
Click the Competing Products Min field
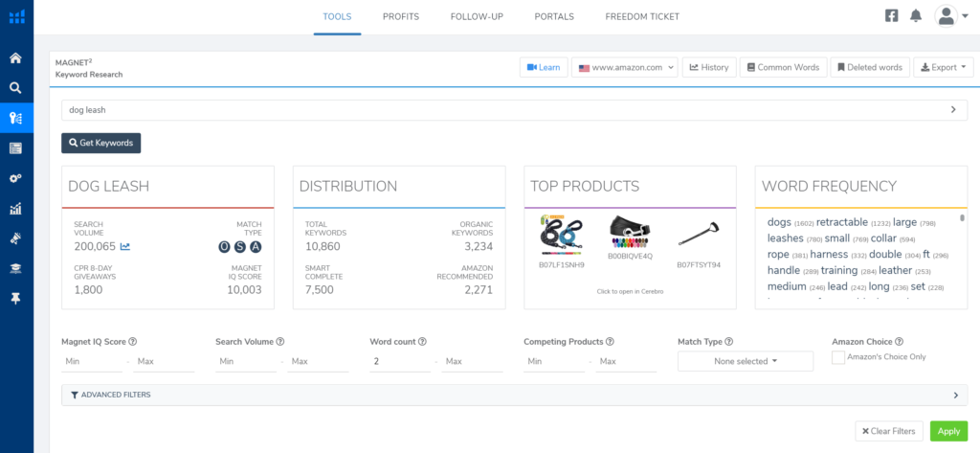pyautogui.click(x=554, y=362)
